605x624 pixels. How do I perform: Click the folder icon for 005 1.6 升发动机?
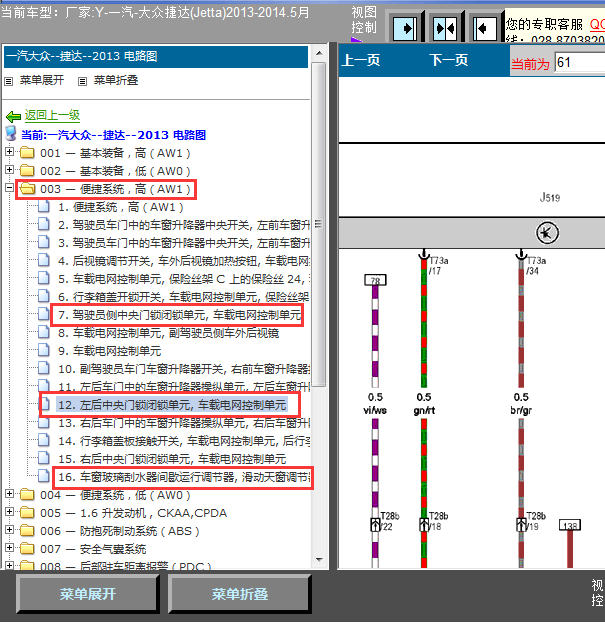pyautogui.click(x=27, y=512)
